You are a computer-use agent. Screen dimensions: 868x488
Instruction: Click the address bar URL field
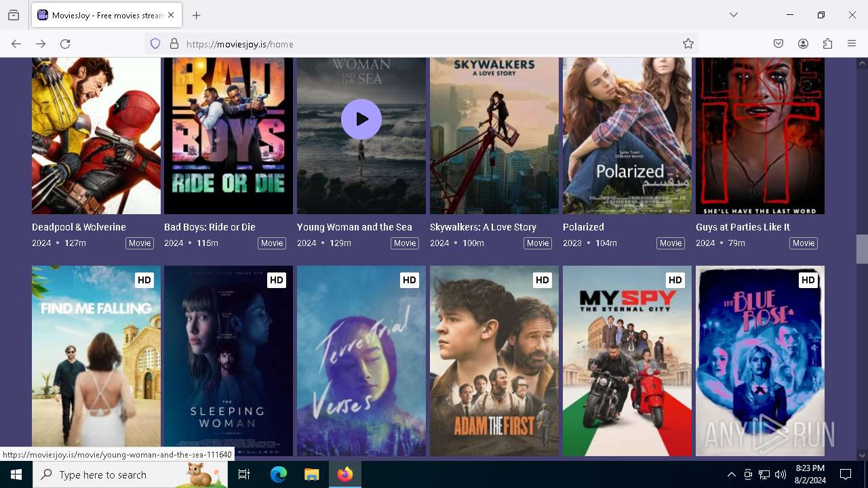click(x=420, y=44)
